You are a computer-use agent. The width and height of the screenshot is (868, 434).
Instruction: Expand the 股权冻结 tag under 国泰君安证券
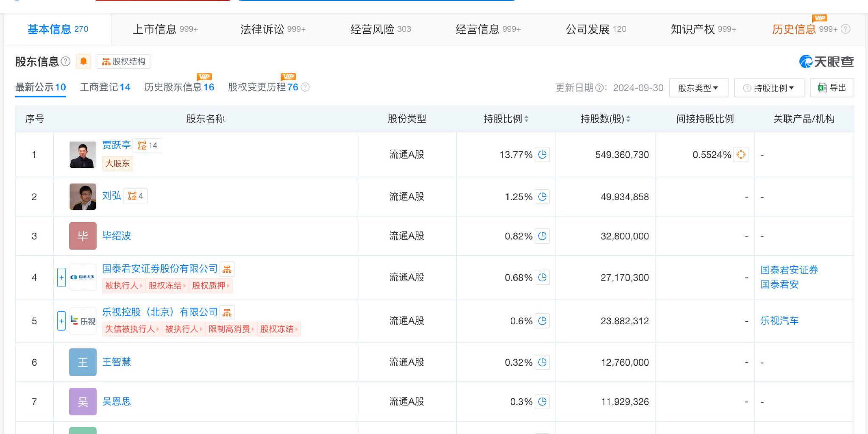[167, 286]
